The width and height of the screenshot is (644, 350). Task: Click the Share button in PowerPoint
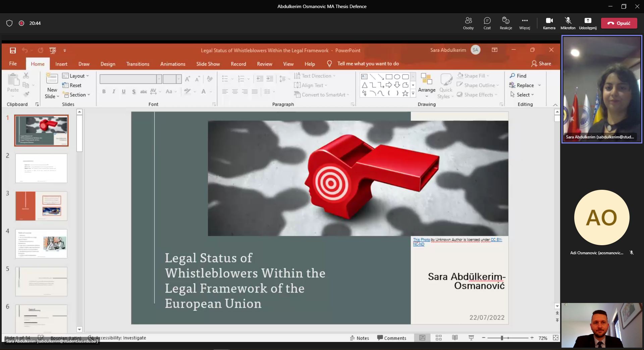(x=541, y=63)
